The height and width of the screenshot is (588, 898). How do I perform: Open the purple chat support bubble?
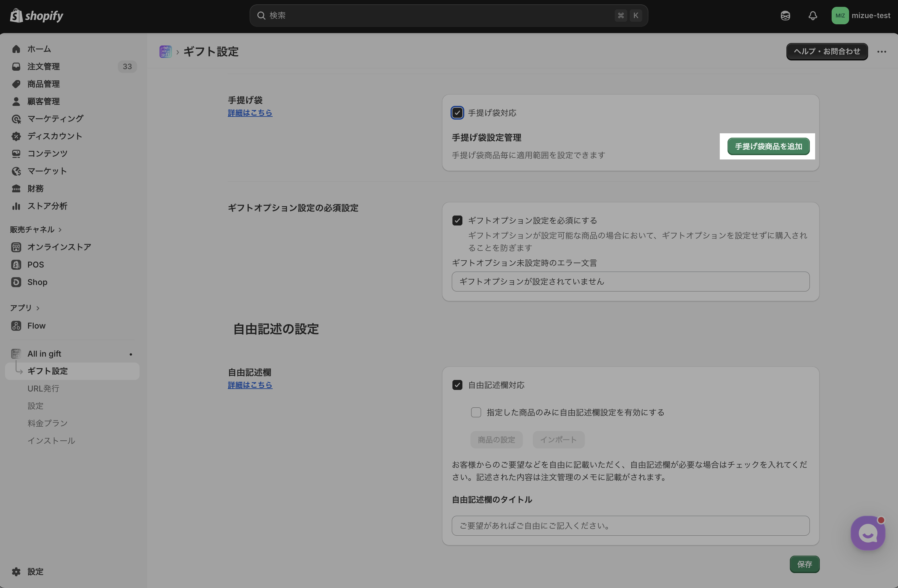pos(867,533)
